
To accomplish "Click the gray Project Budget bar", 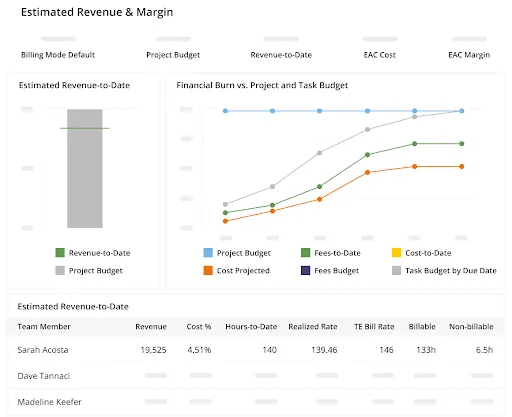I will (x=85, y=169).
